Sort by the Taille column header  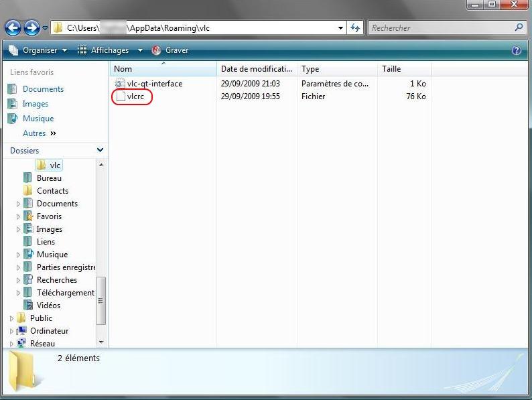405,69
